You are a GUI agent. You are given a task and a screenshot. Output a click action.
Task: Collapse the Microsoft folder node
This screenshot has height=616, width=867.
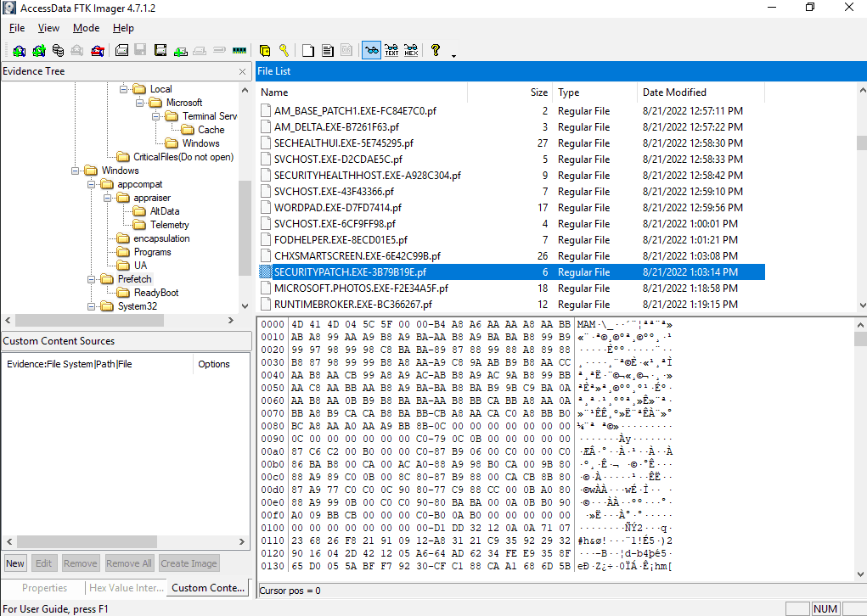pyautogui.click(x=140, y=103)
